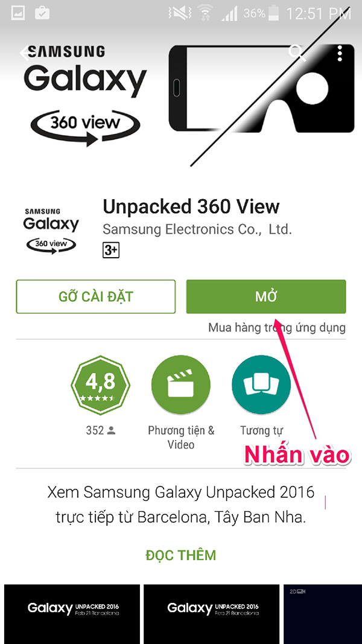This screenshot has height=644, width=362.
Task: Tap the Wi-Fi status bar icon
Action: click(204, 14)
